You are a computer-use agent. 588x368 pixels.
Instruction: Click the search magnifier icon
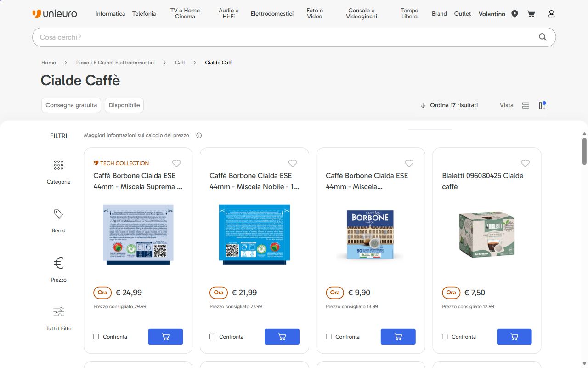543,37
